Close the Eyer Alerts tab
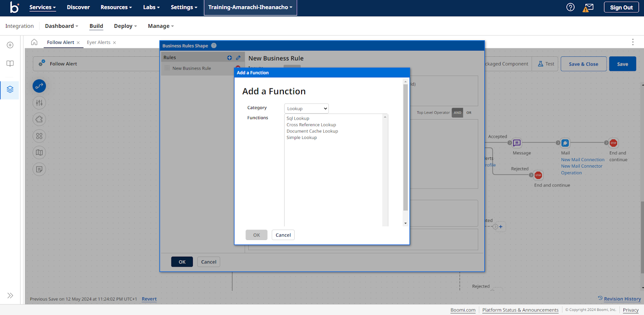Image resolution: width=644 pixels, height=315 pixels. pos(114,43)
